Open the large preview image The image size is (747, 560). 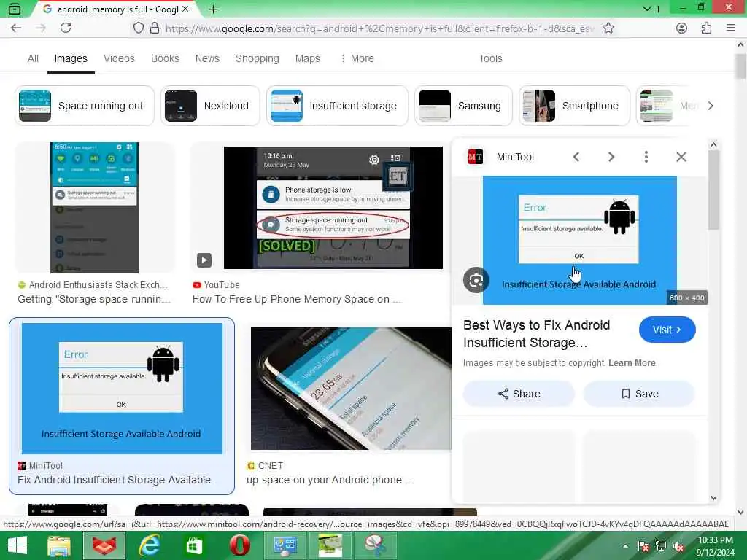(580, 241)
